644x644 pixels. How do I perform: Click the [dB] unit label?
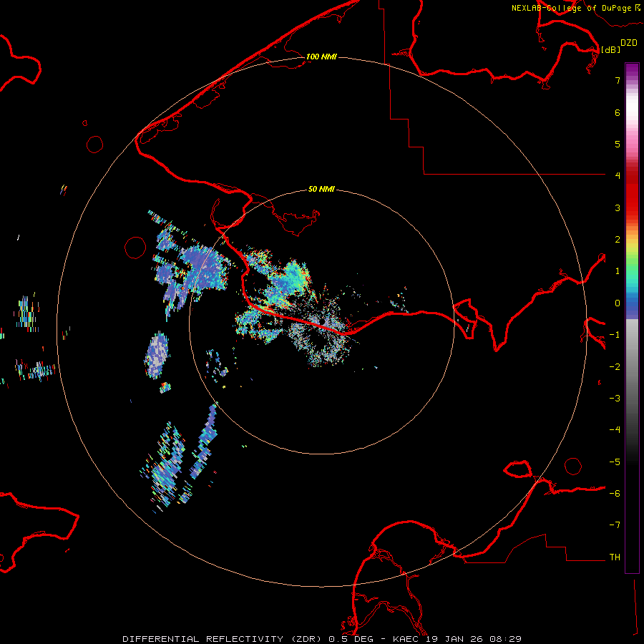(x=611, y=49)
